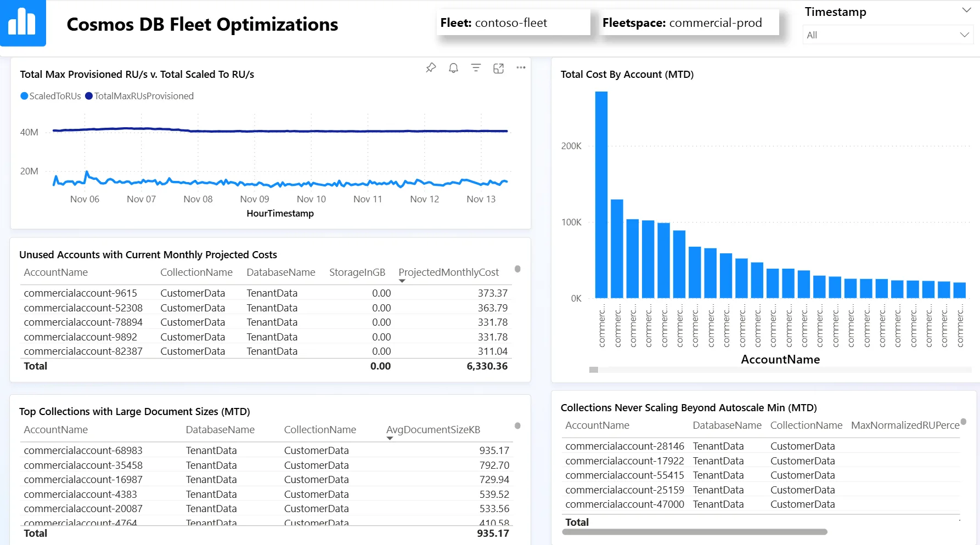Sort by MaxNormalizedRUPerce column header
This screenshot has height=545, width=980.
coord(905,425)
